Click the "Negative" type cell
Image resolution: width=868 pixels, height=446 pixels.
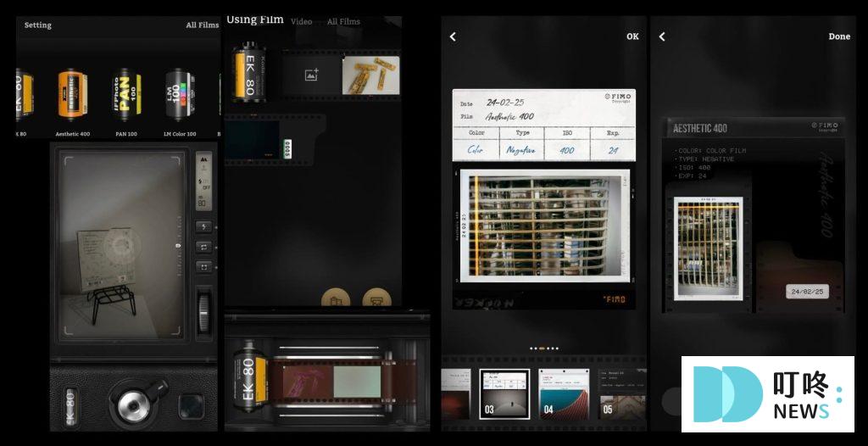[x=520, y=149]
